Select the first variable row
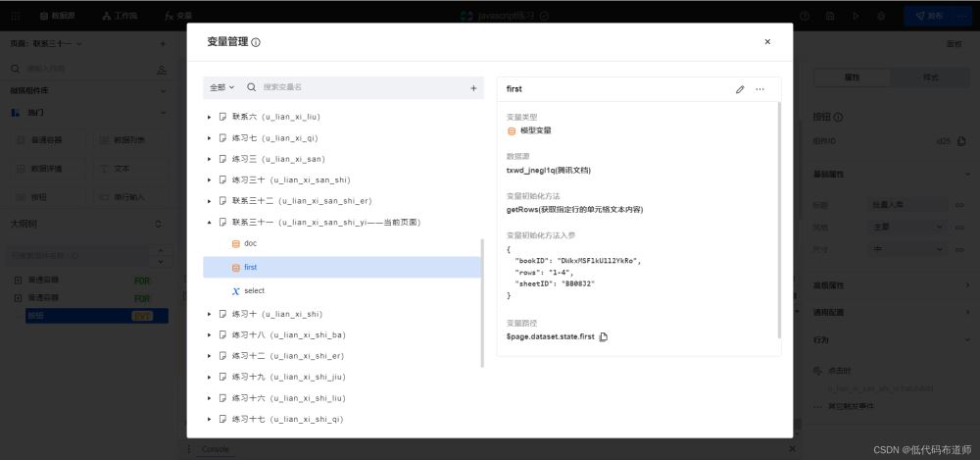980x460 pixels. click(x=342, y=267)
